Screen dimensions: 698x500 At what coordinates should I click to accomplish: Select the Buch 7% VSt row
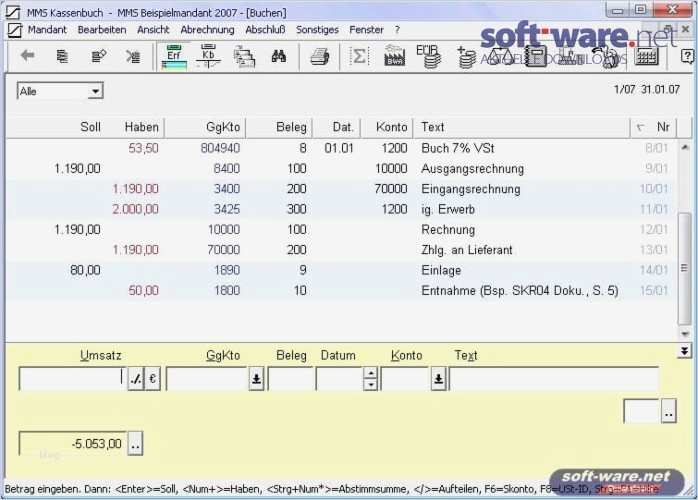(x=341, y=148)
